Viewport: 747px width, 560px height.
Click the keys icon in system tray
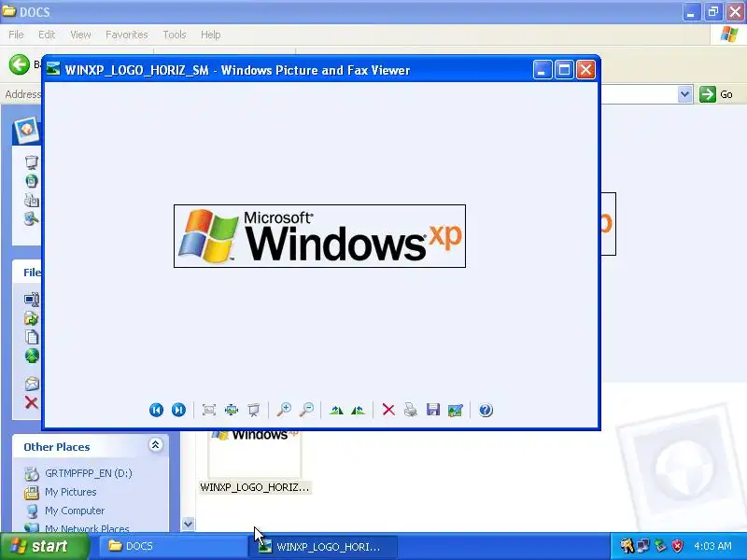(x=627, y=546)
